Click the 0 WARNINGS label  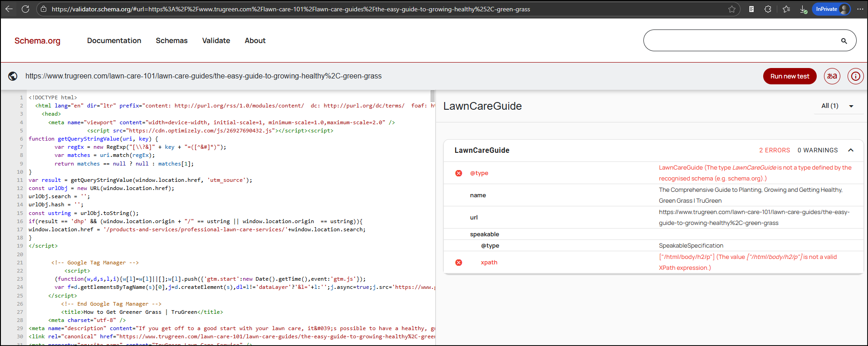click(x=818, y=150)
